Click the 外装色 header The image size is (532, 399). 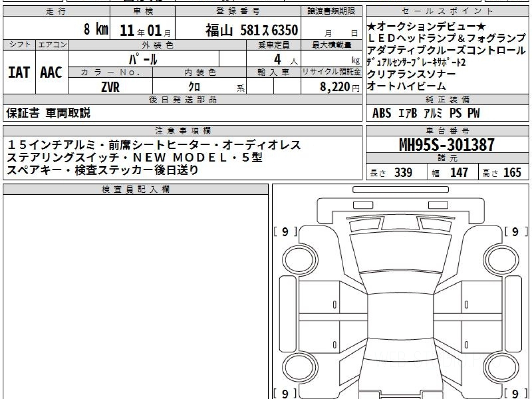pos(157,45)
